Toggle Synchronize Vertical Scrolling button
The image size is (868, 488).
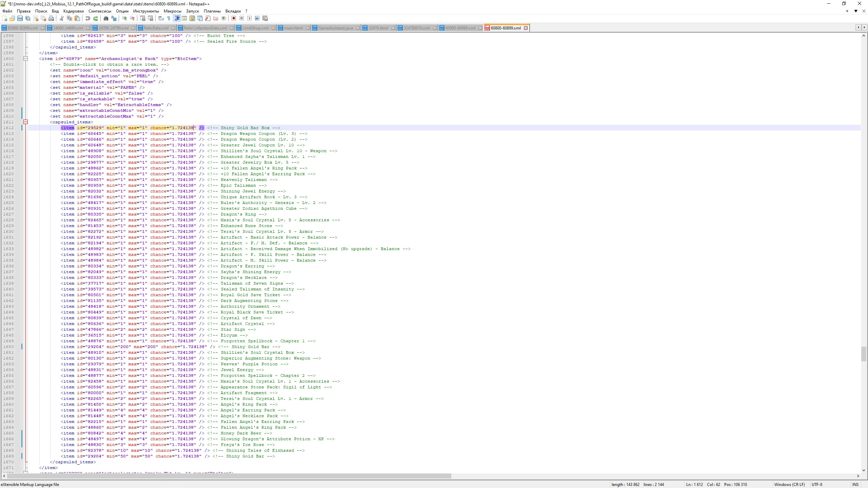[x=143, y=18]
